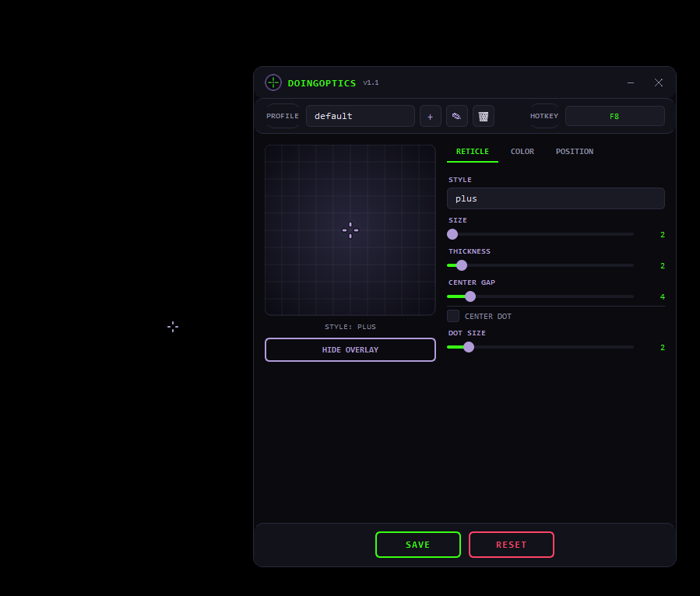Open the Position tab
Image resolution: width=700 pixels, height=596 pixels.
pos(575,152)
